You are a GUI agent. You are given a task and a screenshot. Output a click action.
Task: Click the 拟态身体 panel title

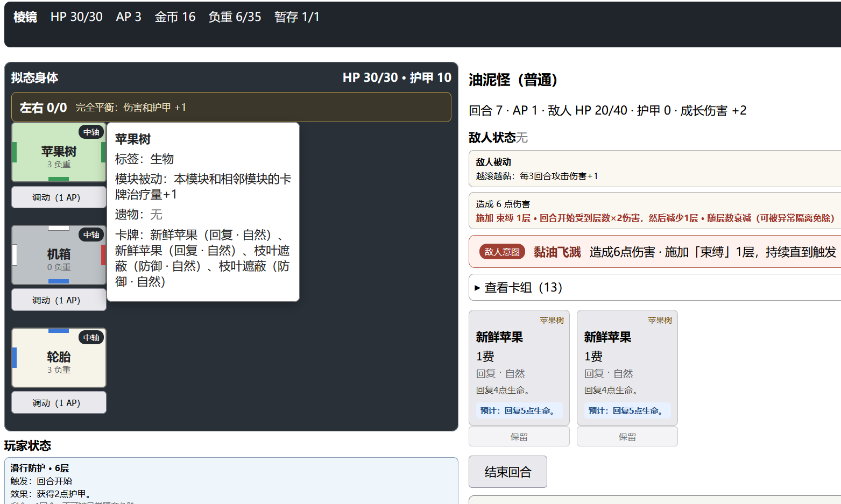coord(34,77)
